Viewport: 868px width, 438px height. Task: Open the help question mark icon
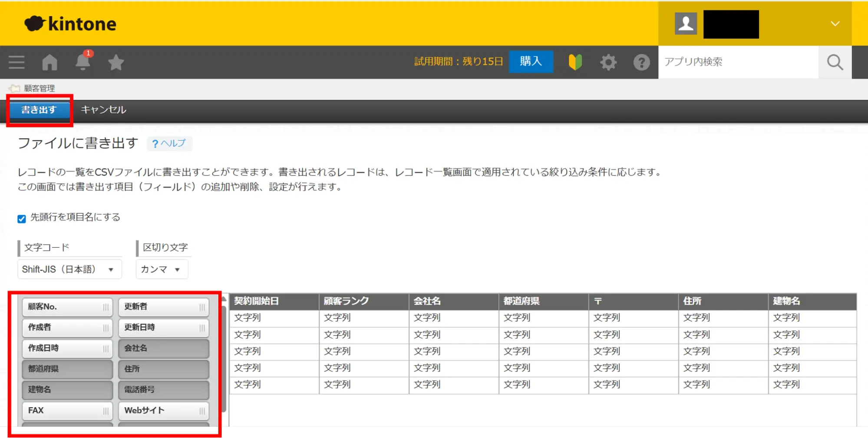[641, 62]
